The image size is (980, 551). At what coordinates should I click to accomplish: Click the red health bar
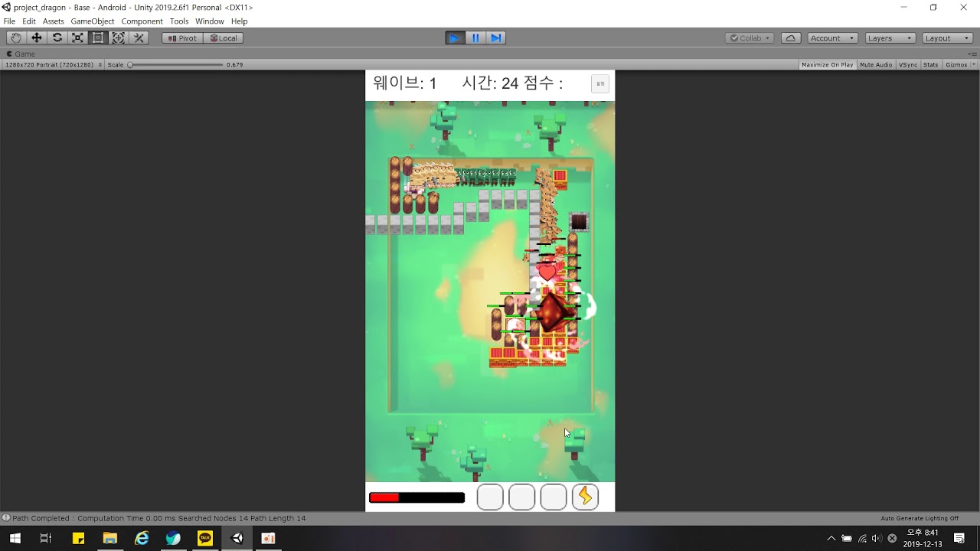416,497
